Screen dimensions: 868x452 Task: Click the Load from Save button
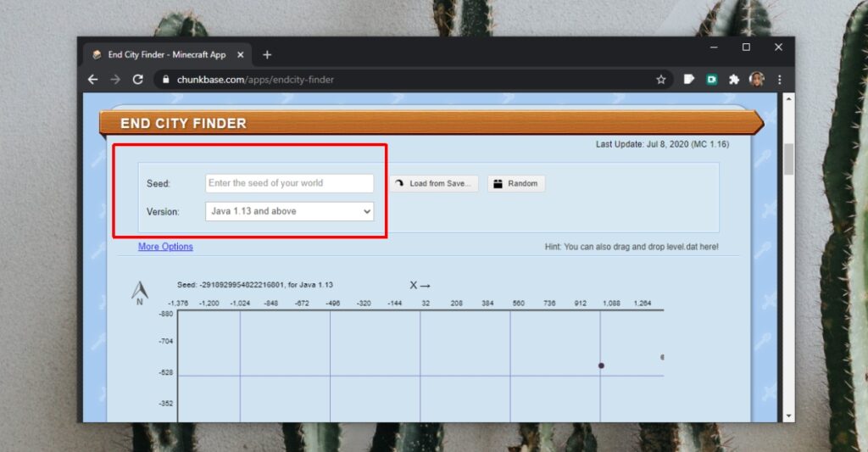(x=435, y=184)
